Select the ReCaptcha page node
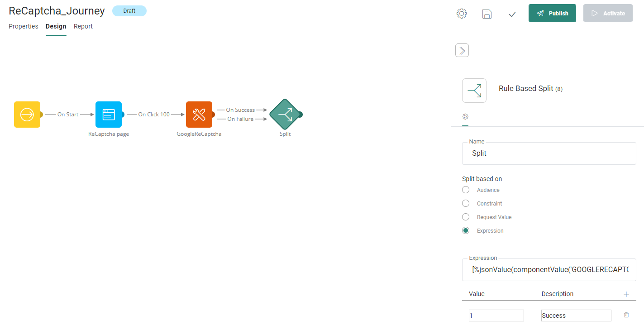The height and width of the screenshot is (330, 644). tap(109, 115)
